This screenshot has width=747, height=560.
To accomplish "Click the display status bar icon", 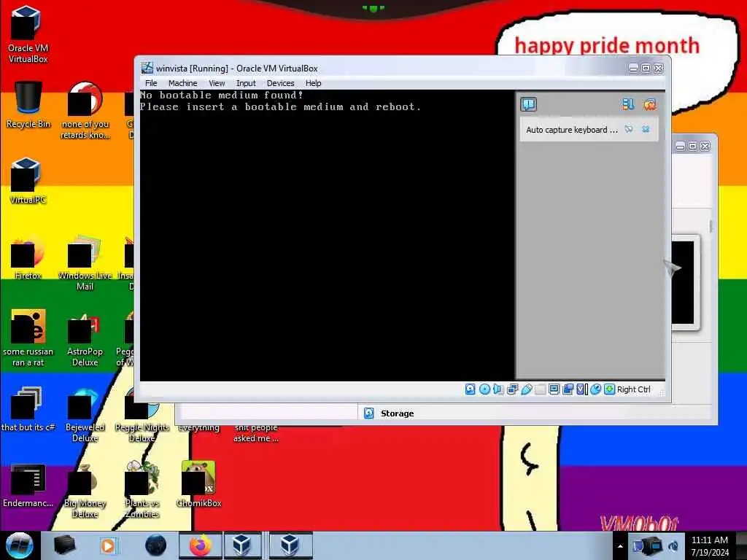I will (x=554, y=389).
